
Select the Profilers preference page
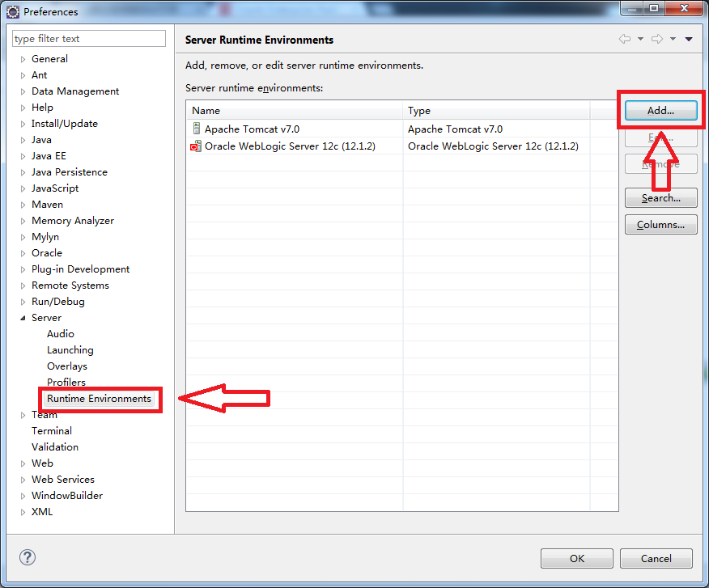tap(66, 383)
